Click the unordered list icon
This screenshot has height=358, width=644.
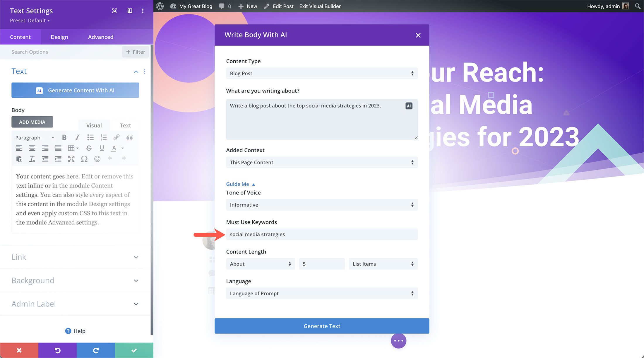[89, 137]
